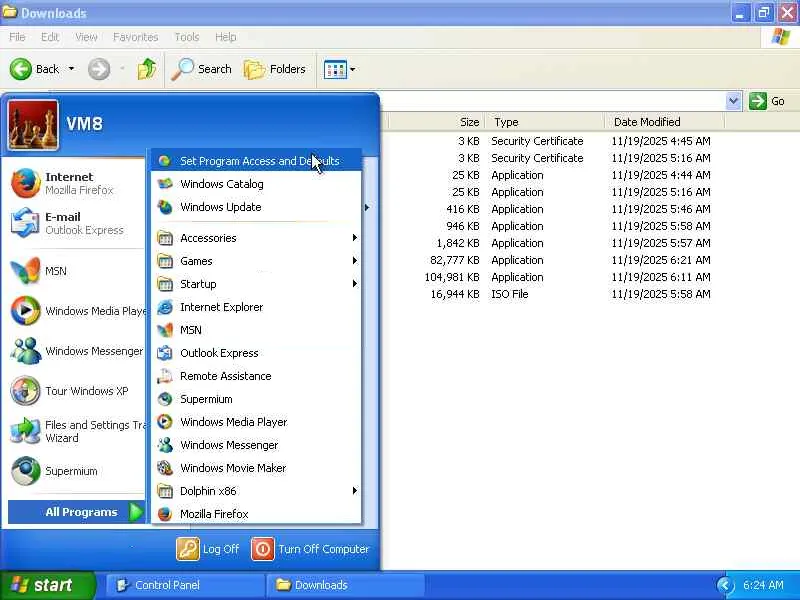The image size is (800, 600).
Task: Open Windows Media Player from recent programs
Action: tap(77, 311)
